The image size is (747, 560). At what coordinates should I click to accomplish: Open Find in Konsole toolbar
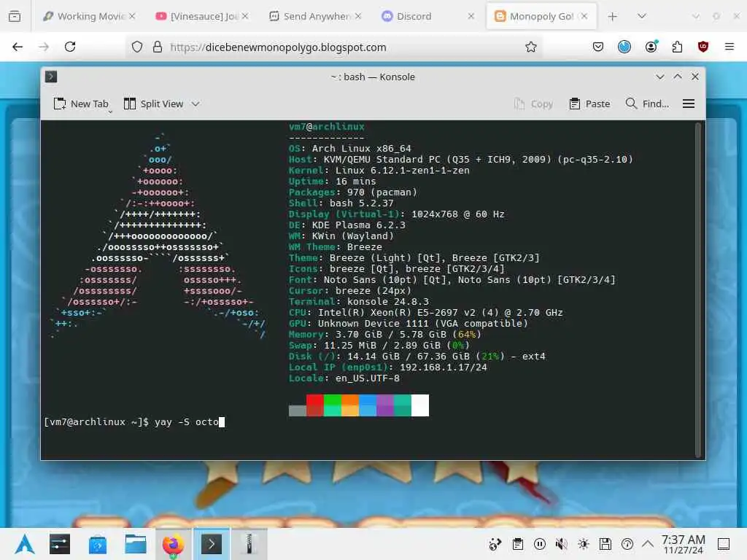click(647, 104)
